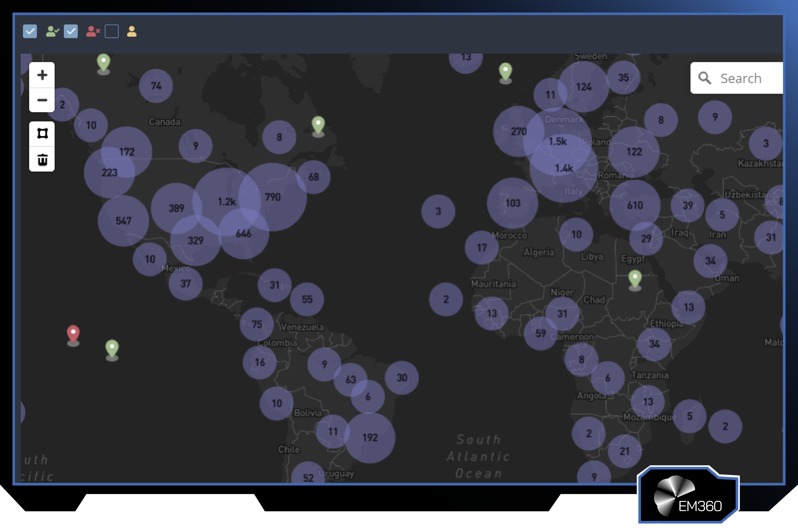
Task: Click the Search input field
Action: pyautogui.click(x=737, y=78)
